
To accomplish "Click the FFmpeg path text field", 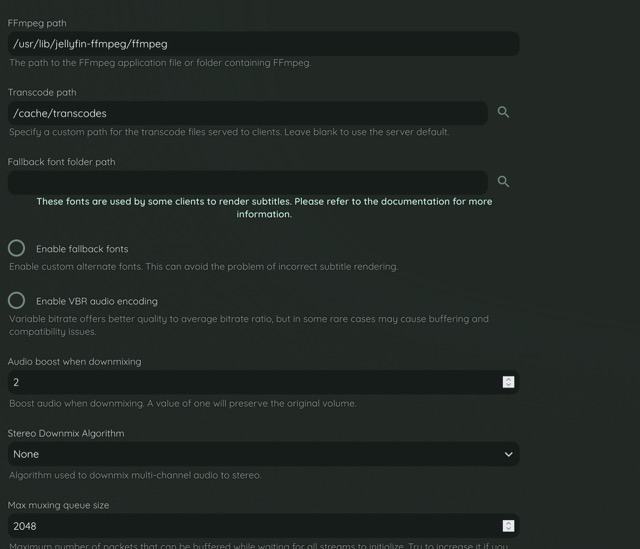I will click(262, 44).
